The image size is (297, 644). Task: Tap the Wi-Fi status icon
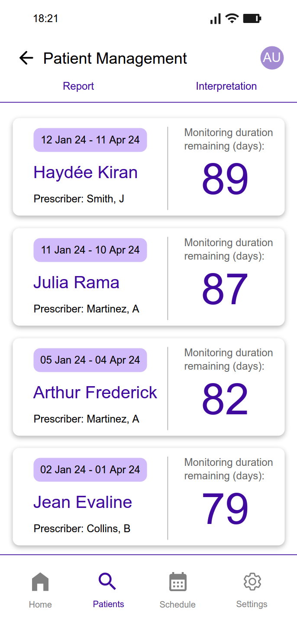click(x=232, y=18)
